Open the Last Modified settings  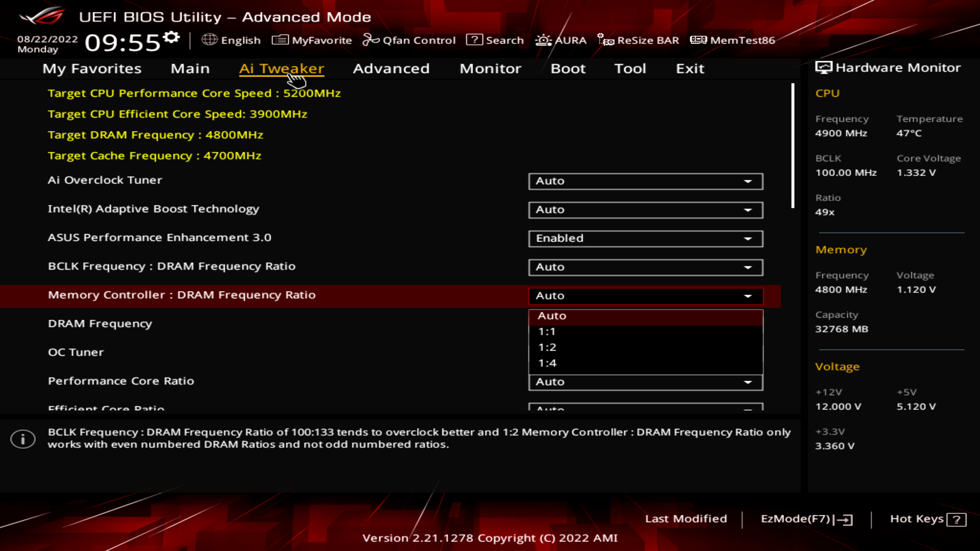pyautogui.click(x=686, y=519)
